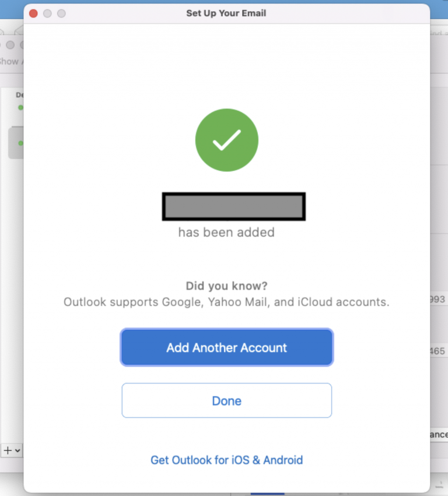Open "Get Outlook for iOS & Android"
The image size is (448, 496).
click(x=226, y=460)
